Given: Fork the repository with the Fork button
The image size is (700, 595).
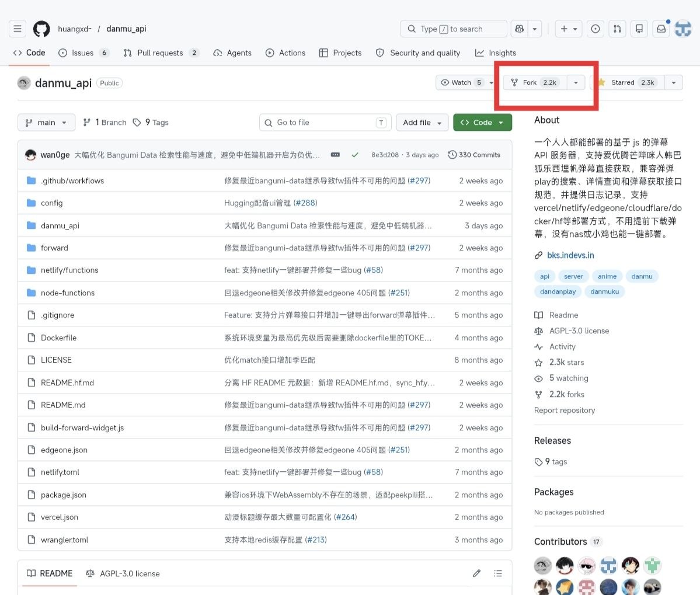Looking at the screenshot, I should point(535,82).
